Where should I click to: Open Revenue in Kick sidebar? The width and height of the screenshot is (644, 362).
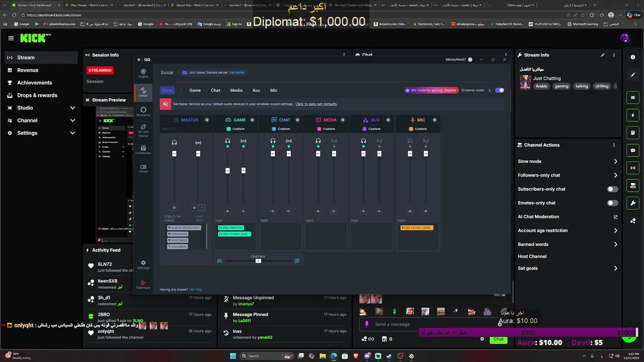coord(28,70)
